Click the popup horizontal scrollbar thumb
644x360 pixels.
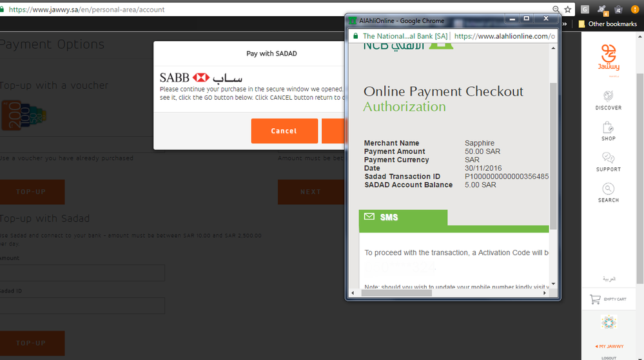tap(396, 293)
